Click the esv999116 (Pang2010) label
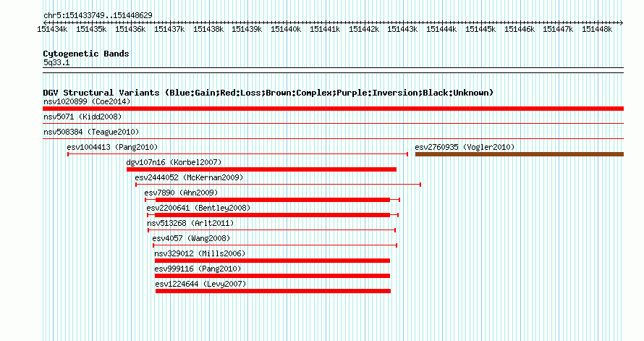 pyautogui.click(x=198, y=269)
